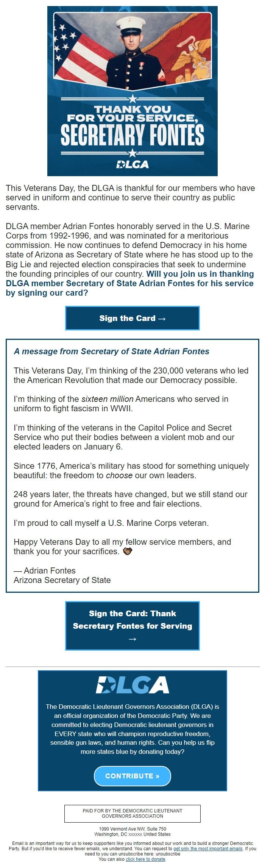The image size is (265, 868).
Task: Click the arrow on the second sign card button
Action: tap(132, 639)
